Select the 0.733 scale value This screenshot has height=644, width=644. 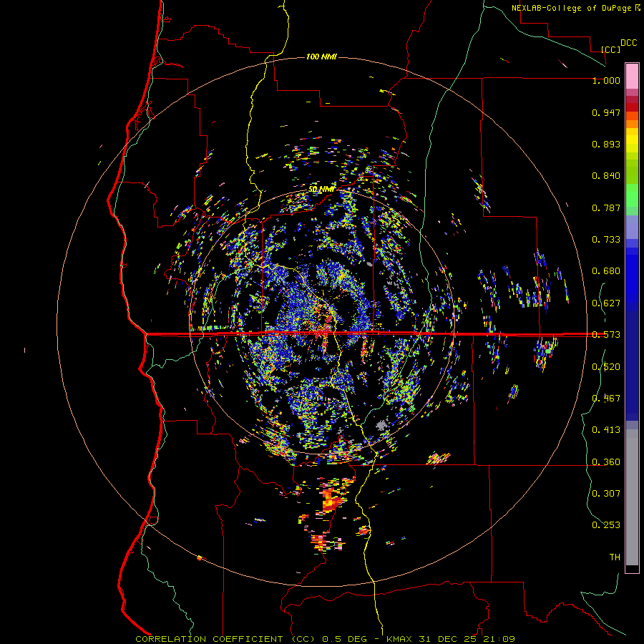click(606, 240)
